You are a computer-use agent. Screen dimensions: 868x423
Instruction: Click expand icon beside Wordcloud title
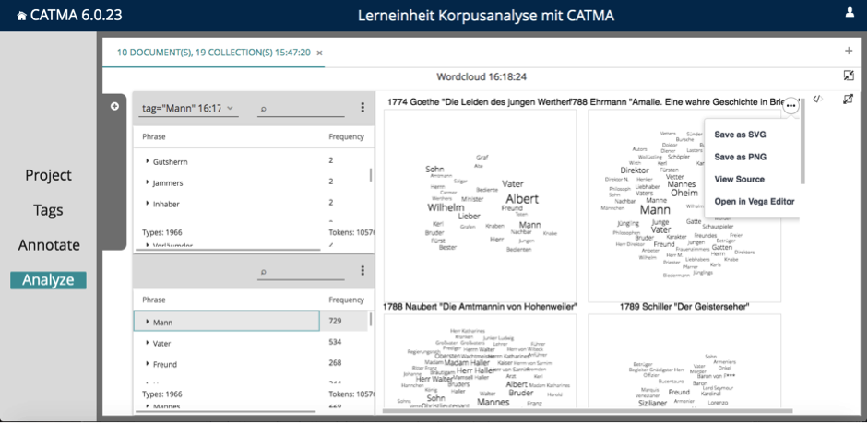point(848,76)
